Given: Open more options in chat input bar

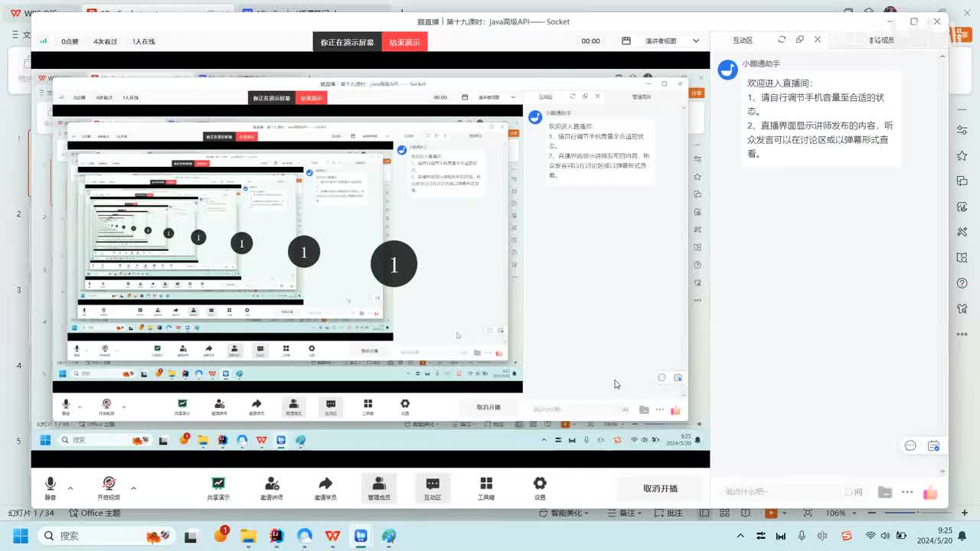Looking at the screenshot, I should point(907,492).
